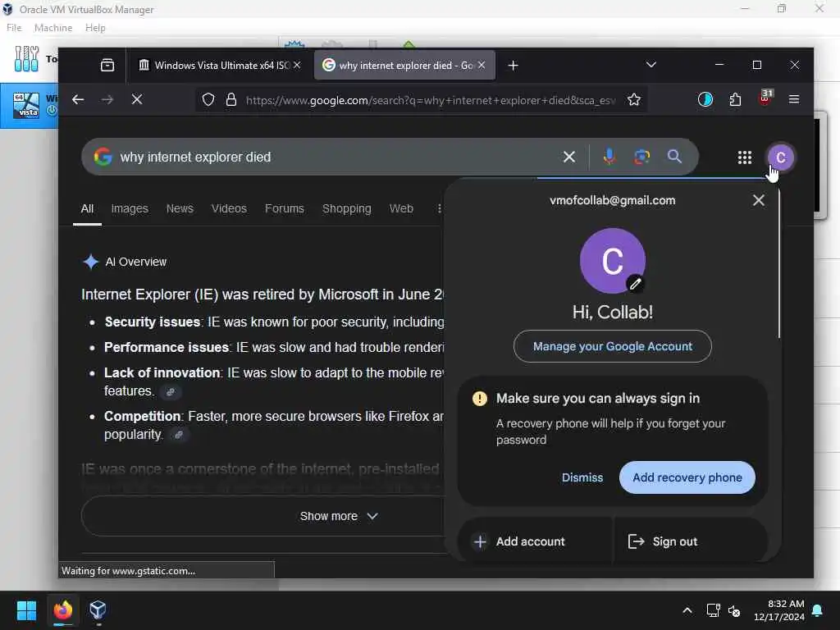Switch to Windows Vista Ultimate x64 ISO tab
The image size is (840, 630).
(x=220, y=66)
